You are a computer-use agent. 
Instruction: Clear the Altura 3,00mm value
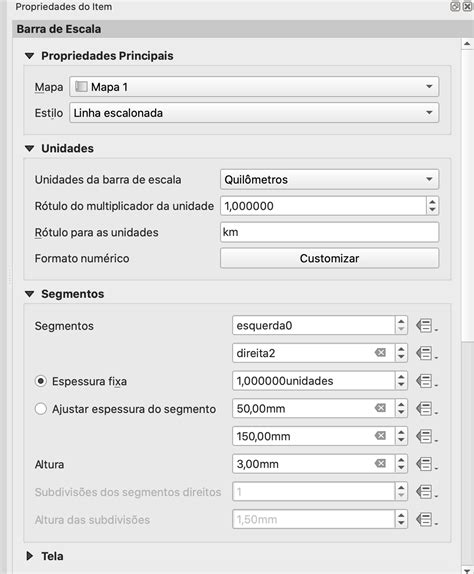(x=380, y=464)
